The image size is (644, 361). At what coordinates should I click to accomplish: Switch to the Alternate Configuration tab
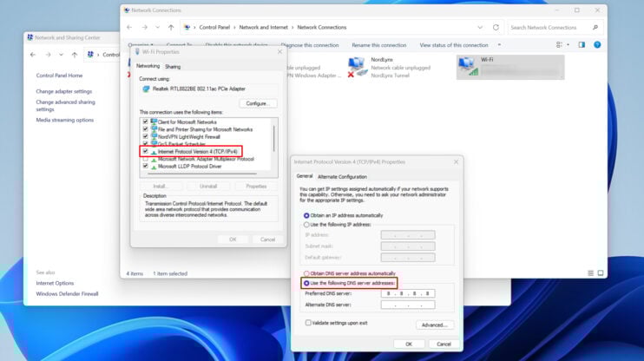pyautogui.click(x=342, y=176)
